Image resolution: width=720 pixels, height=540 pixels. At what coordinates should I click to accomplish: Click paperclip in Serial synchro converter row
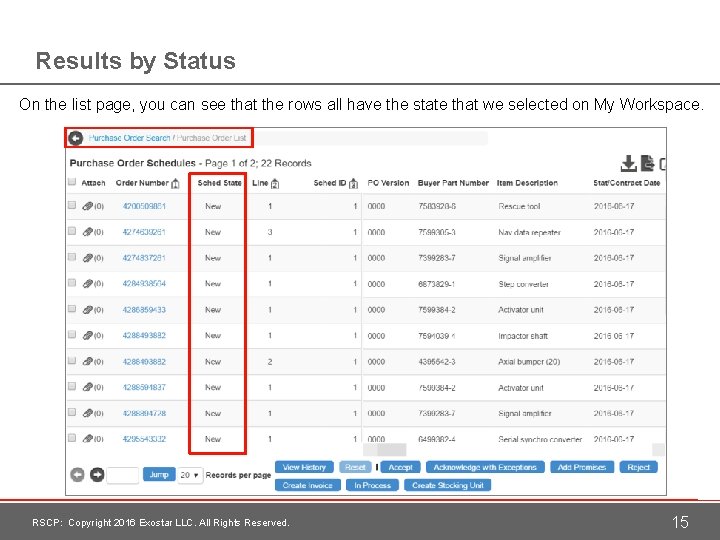click(x=88, y=439)
